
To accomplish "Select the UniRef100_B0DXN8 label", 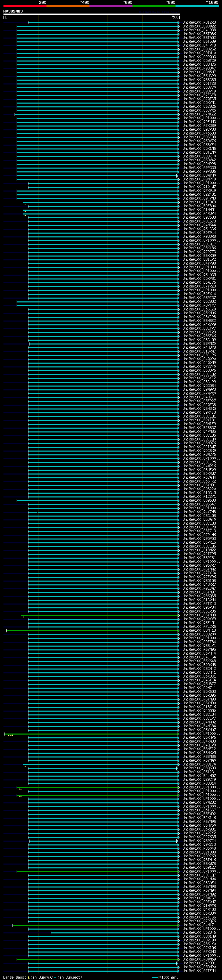I will 199,665.
